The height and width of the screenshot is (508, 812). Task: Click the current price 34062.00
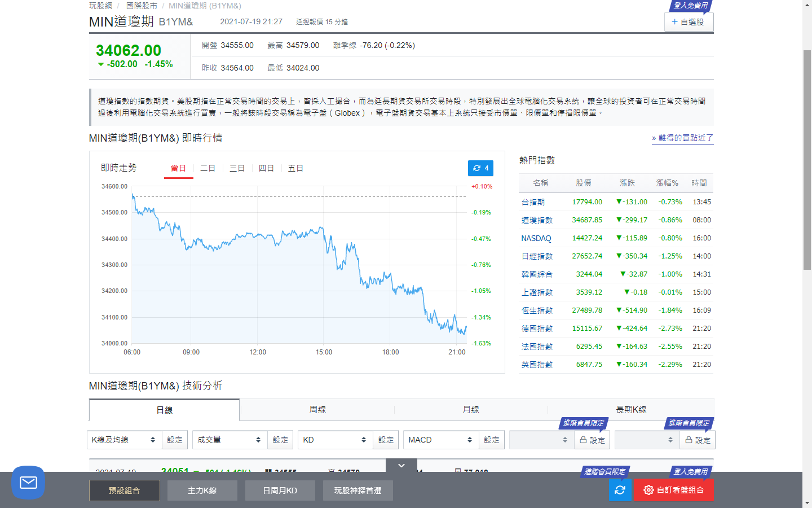point(129,50)
